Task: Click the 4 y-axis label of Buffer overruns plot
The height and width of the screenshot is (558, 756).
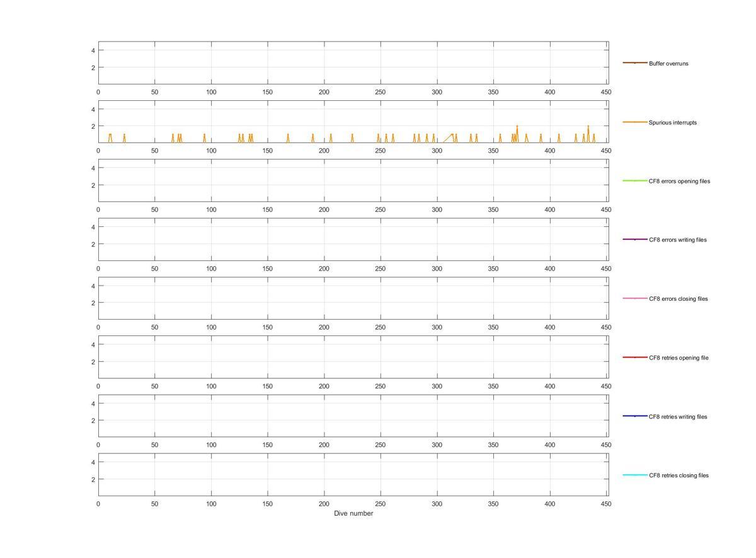Action: [93, 50]
